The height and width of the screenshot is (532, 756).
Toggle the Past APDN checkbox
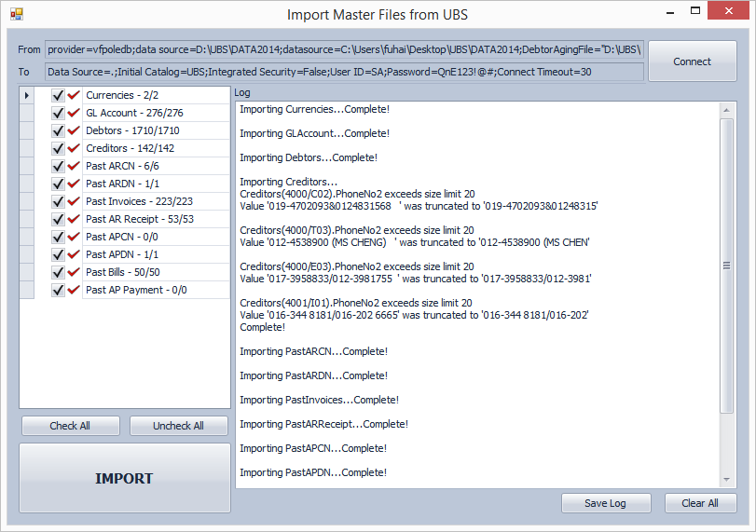[x=58, y=254]
